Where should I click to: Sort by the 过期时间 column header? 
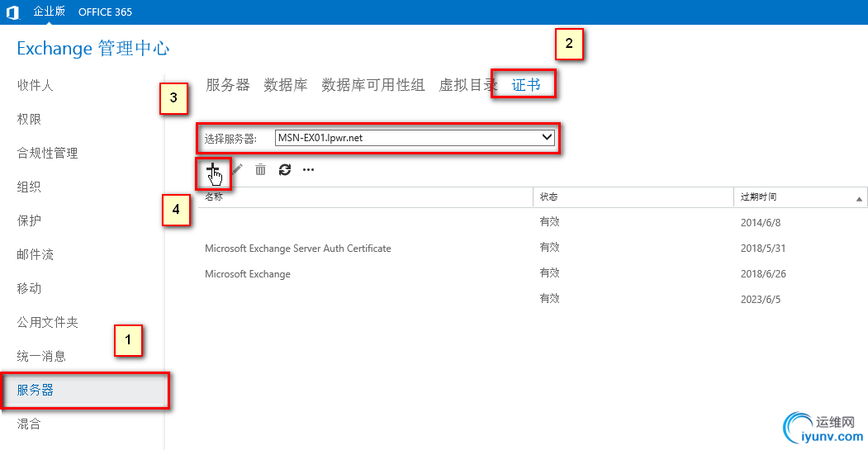coord(800,197)
